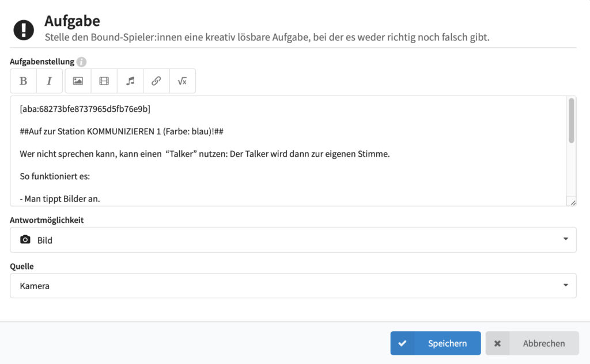
Task: Insert a hyperlink using the chain icon
Action: [x=156, y=81]
